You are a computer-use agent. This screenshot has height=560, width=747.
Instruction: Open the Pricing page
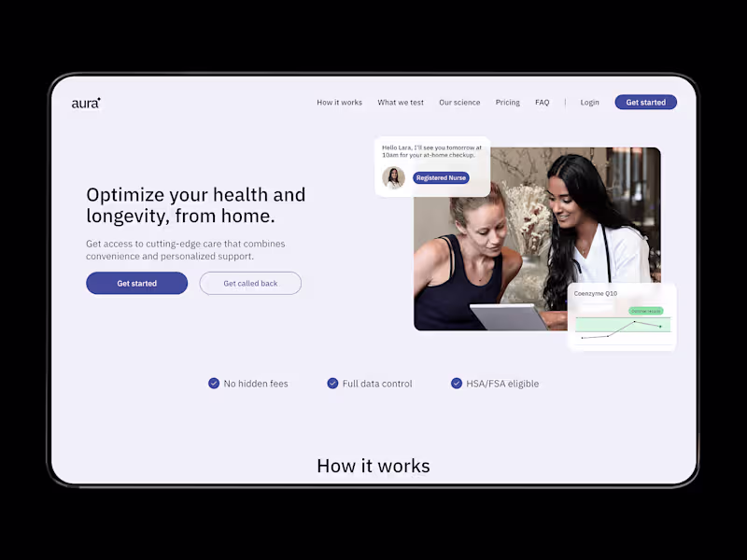click(x=507, y=103)
